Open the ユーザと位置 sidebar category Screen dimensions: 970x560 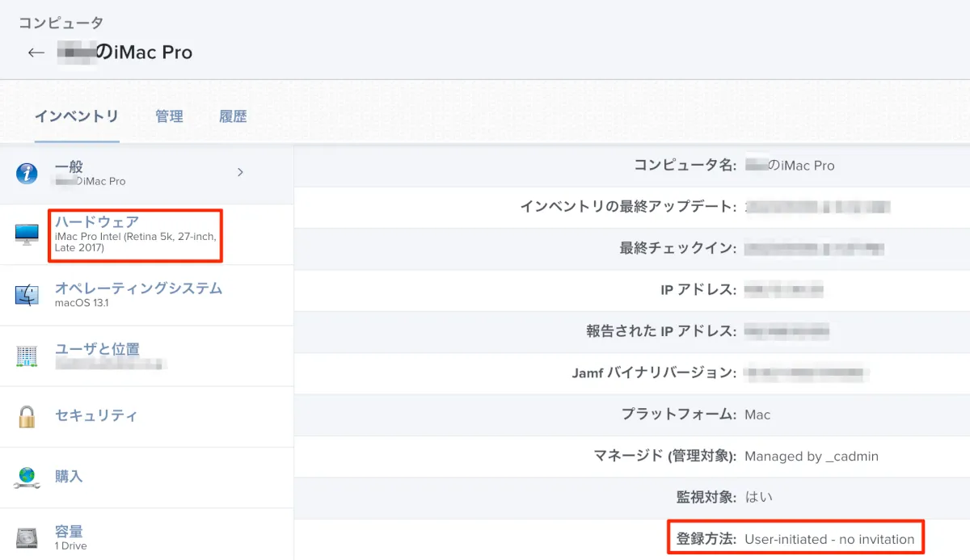pyautogui.click(x=97, y=349)
